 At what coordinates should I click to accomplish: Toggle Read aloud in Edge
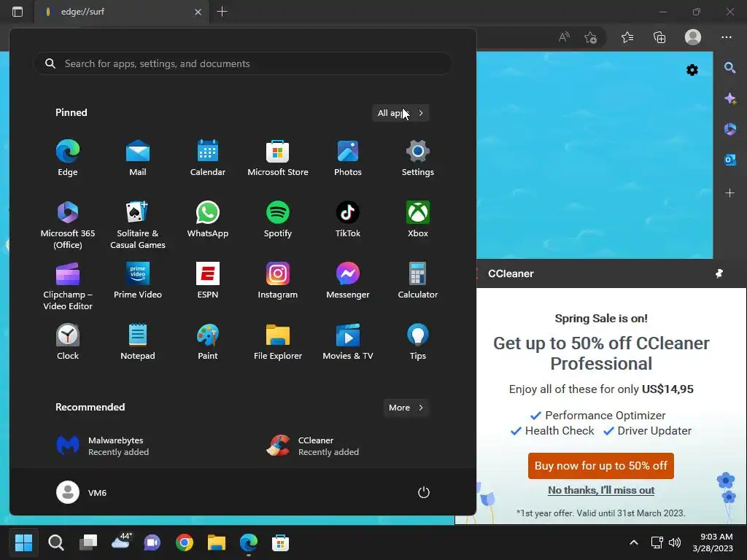point(564,37)
